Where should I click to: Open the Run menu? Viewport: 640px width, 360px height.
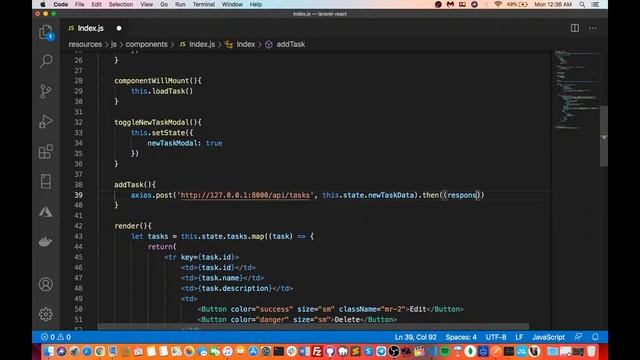coord(180,4)
